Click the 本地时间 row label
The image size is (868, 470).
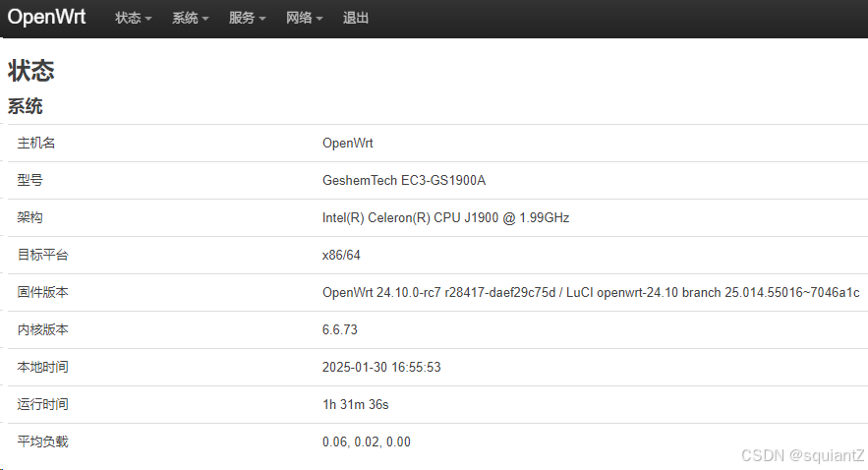click(42, 367)
